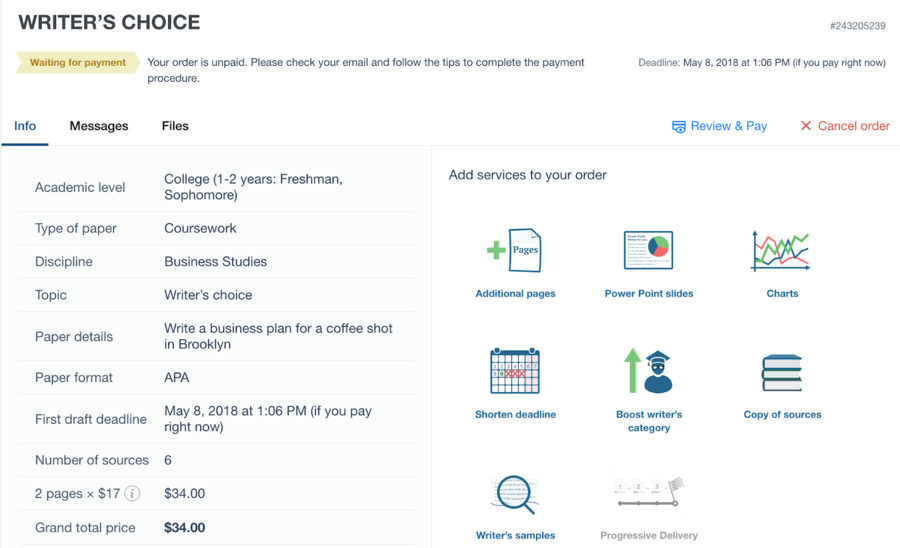The image size is (900, 548).
Task: Click the Copy of sources books icon
Action: 782,373
